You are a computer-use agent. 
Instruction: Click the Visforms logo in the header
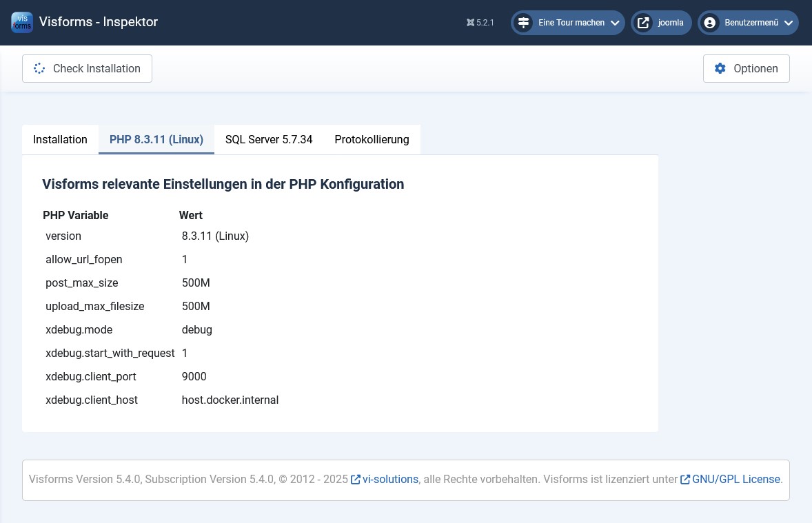22,22
